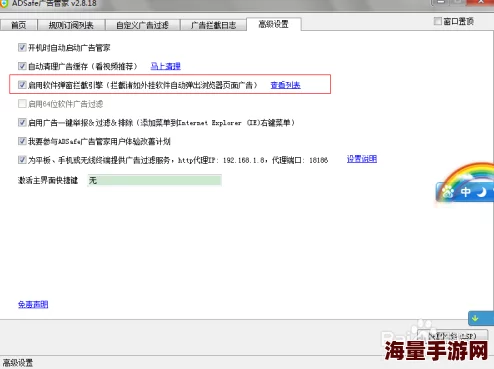Click the blue download arrow button
The image size is (494, 369).
coord(481,319)
